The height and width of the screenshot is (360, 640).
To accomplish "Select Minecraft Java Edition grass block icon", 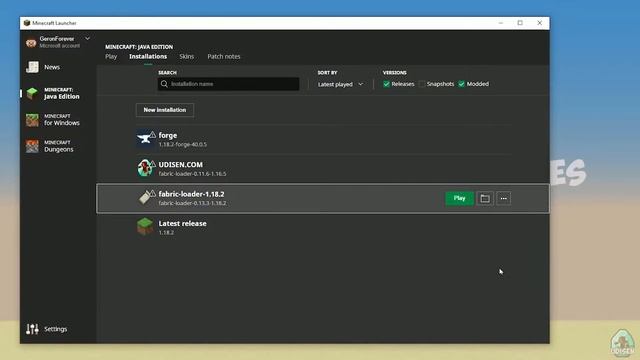I will pos(32,93).
